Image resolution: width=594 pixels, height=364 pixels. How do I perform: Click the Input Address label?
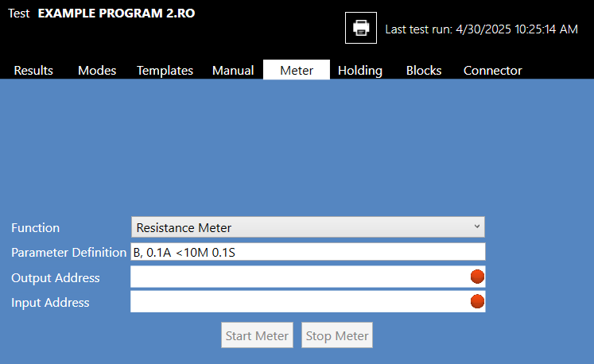50,302
